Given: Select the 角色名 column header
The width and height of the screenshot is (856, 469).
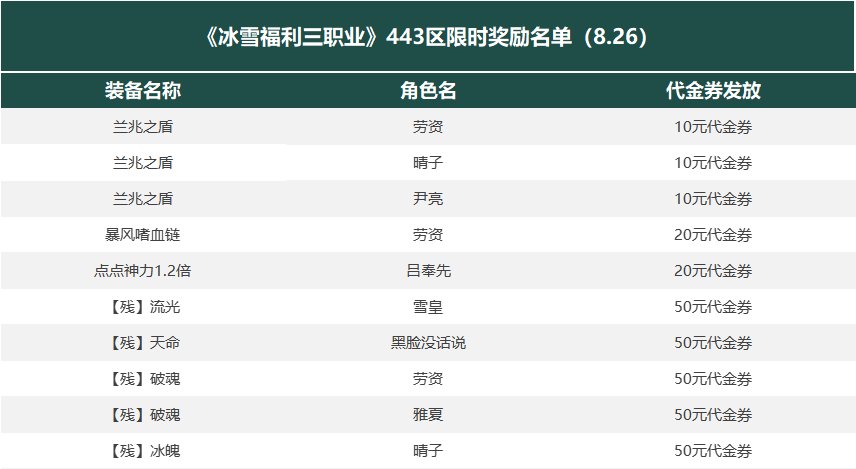Looking at the screenshot, I should pyautogui.click(x=428, y=91).
